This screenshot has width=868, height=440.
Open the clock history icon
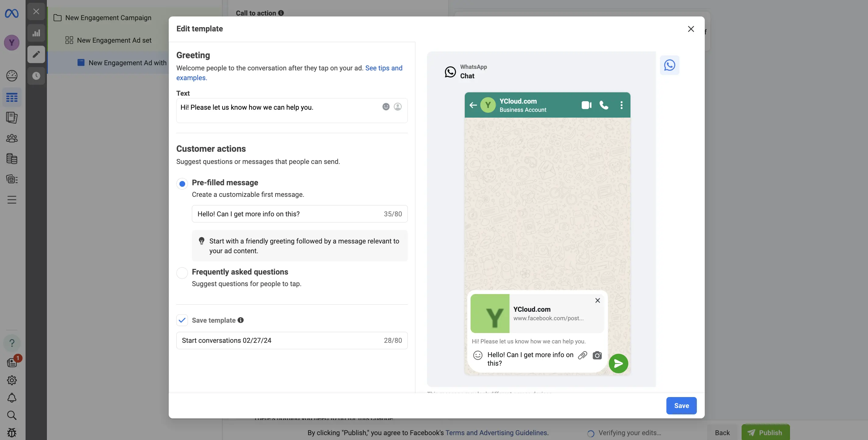[x=36, y=76]
